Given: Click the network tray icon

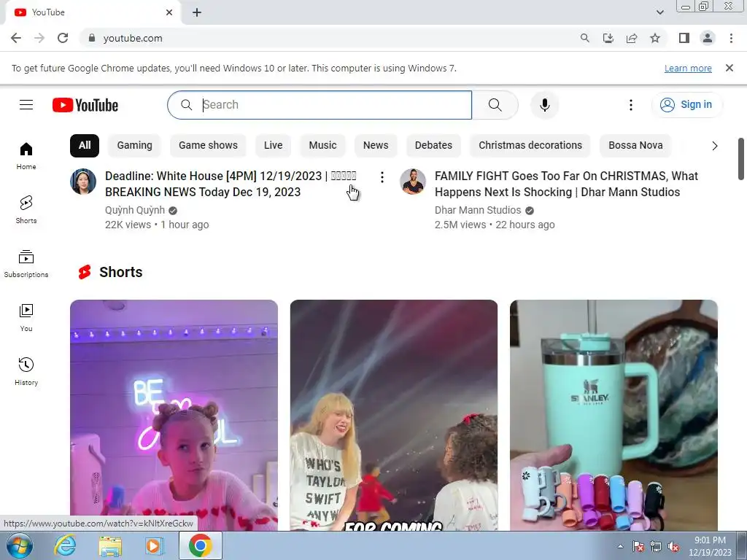Looking at the screenshot, I should 656,547.
